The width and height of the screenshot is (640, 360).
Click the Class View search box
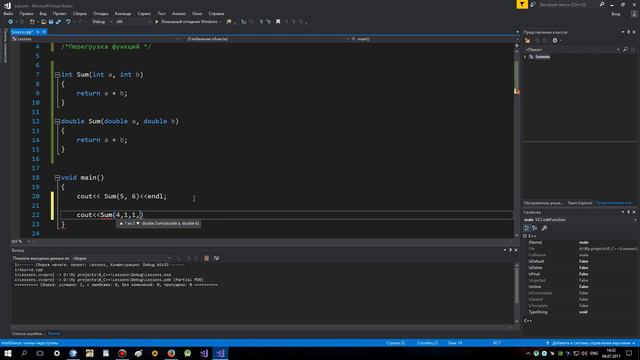coord(571,49)
